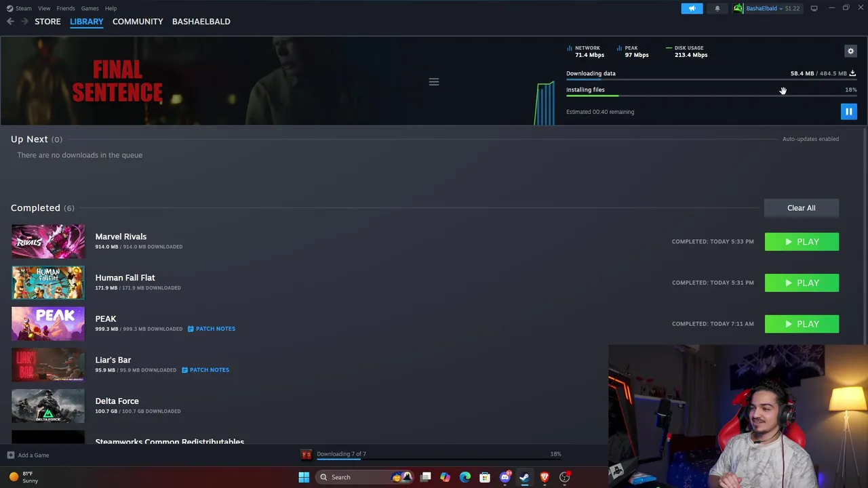The width and height of the screenshot is (868, 488).
Task: Open the Windows Start menu
Action: click(304, 477)
